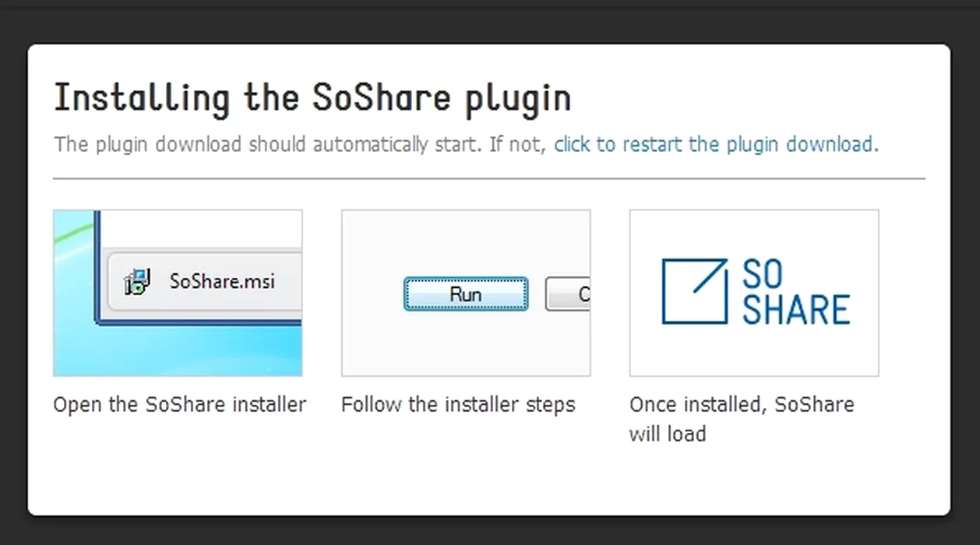Click "The plugin download should automatically start" text
980x545 pixels.
click(x=268, y=145)
